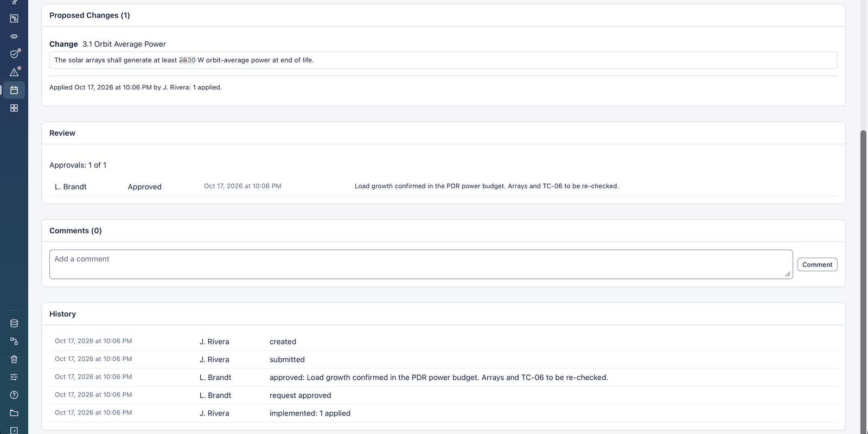Click the 'implemented: 1 applied' history entry

310,413
